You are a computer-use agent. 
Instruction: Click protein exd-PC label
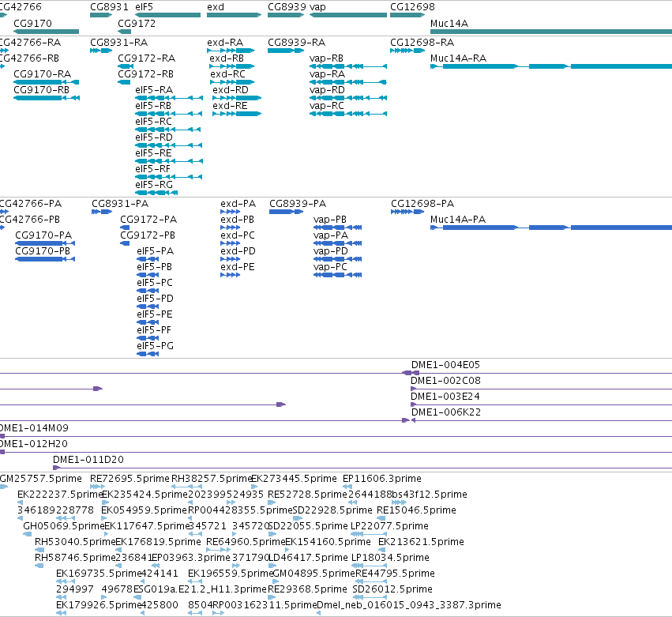(238, 235)
